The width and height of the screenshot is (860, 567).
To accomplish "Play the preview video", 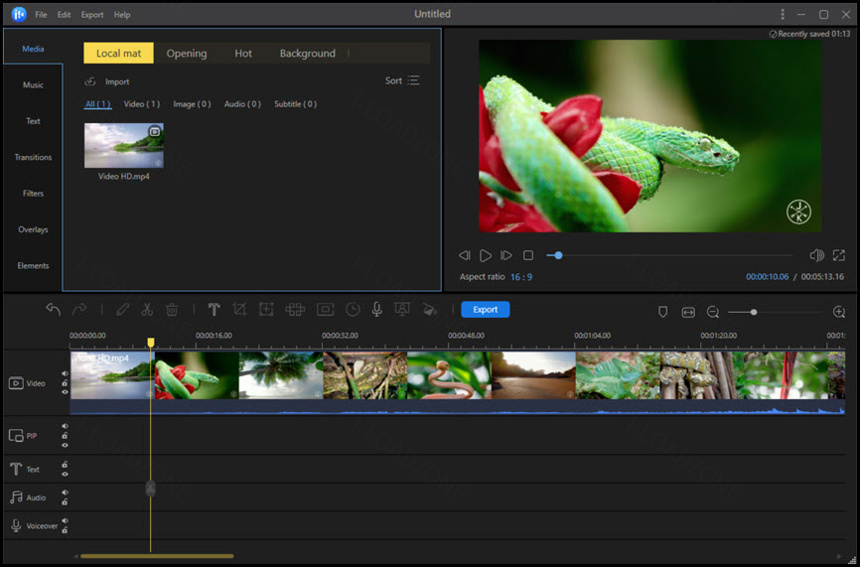I will point(485,256).
